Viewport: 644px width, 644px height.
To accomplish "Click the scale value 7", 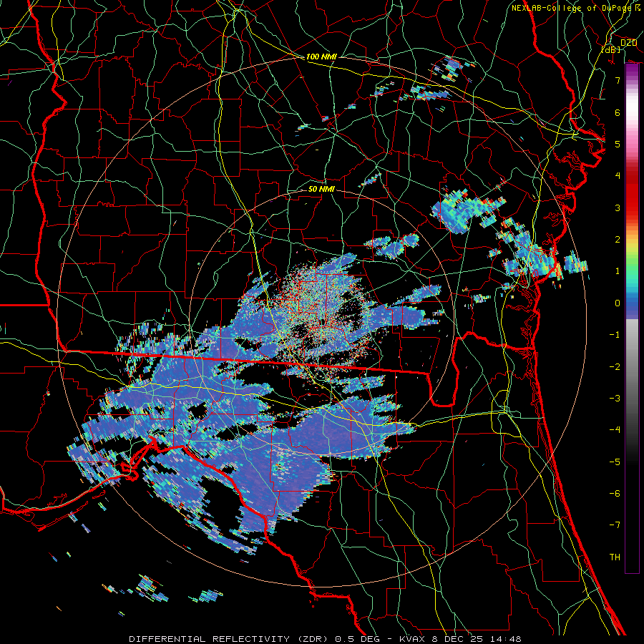I will click(x=618, y=80).
